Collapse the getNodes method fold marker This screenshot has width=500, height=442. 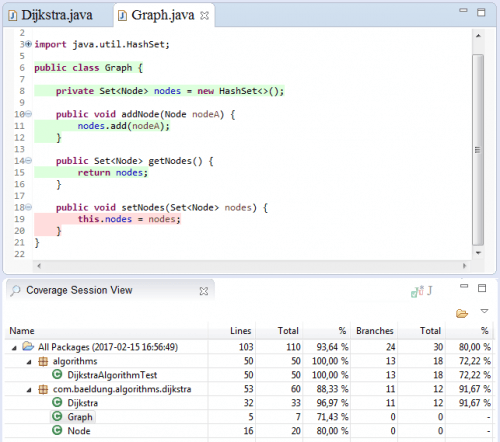tap(29, 161)
